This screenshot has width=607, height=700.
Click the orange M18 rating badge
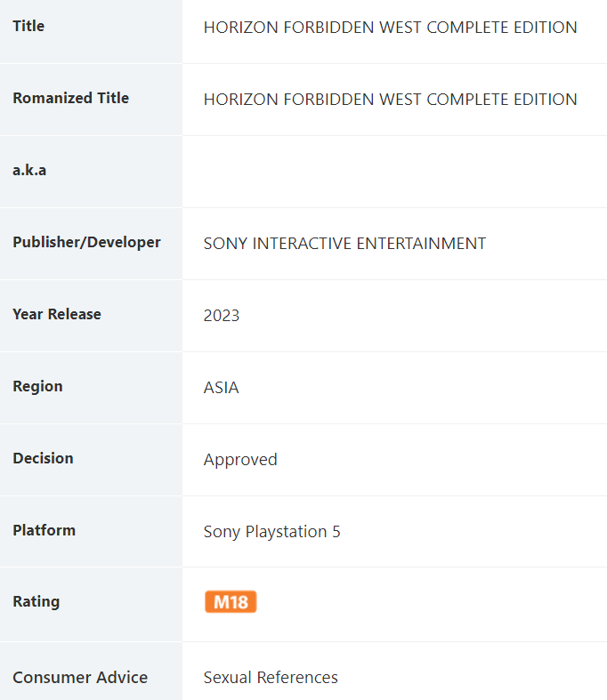[x=231, y=602]
